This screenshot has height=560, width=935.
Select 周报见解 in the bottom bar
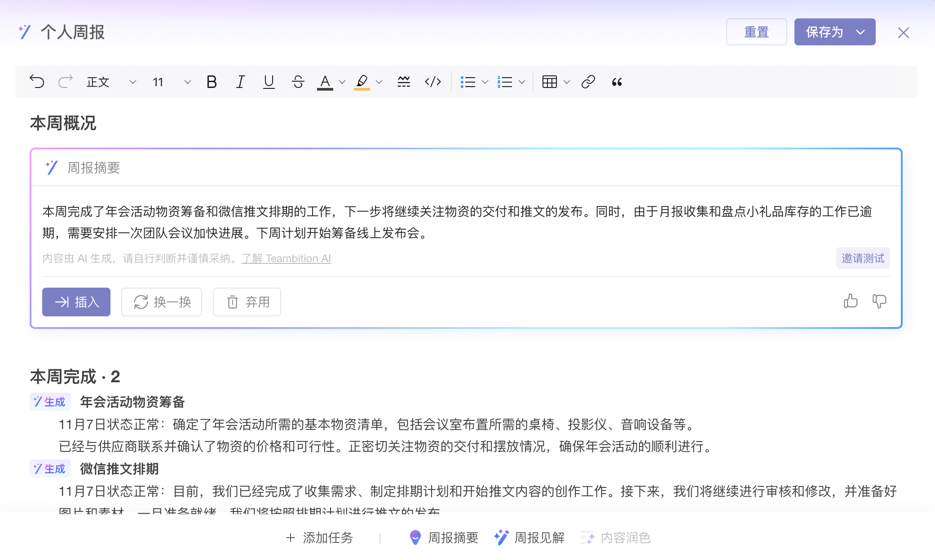point(539,538)
